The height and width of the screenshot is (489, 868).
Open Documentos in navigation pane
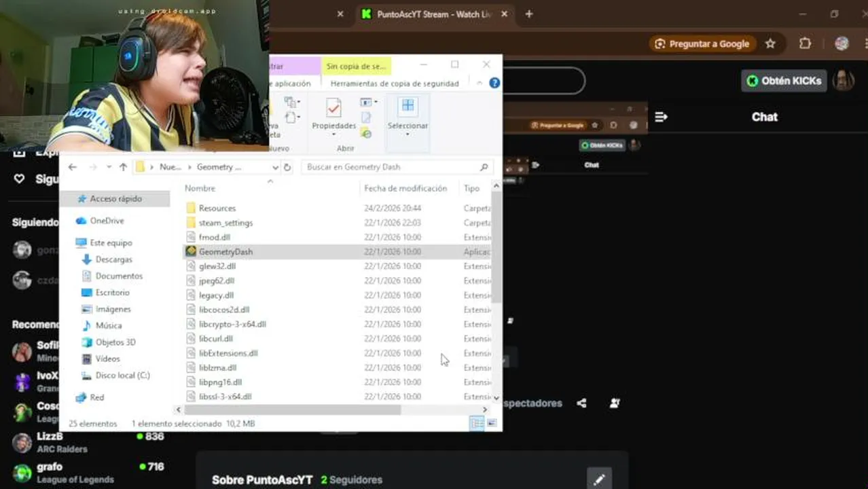pos(112,276)
